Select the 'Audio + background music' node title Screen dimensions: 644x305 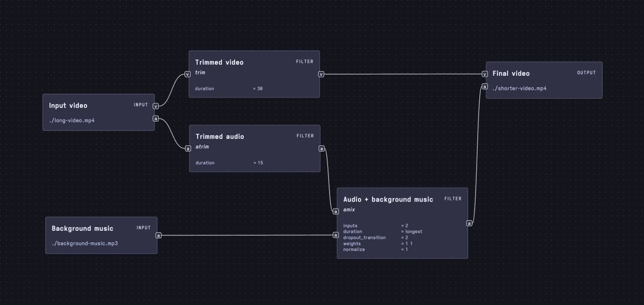[388, 199]
